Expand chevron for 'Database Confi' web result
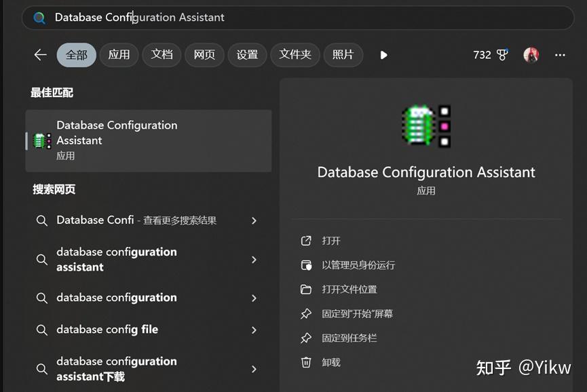Screen dimensions: 587x392 (254, 220)
